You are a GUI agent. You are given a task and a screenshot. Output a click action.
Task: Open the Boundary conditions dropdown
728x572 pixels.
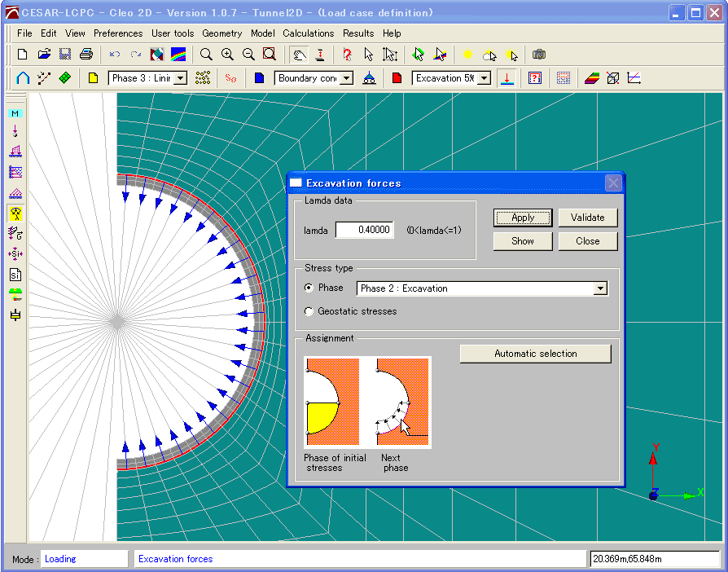pyautogui.click(x=346, y=78)
